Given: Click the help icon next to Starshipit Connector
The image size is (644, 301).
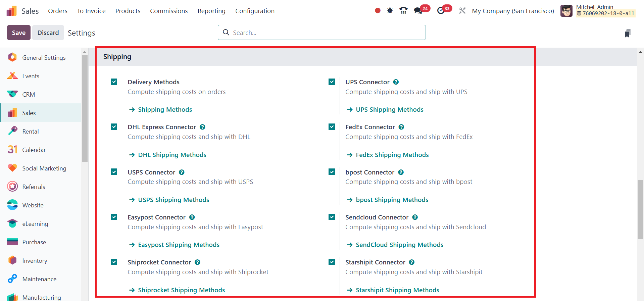Looking at the screenshot, I should click(x=412, y=262).
